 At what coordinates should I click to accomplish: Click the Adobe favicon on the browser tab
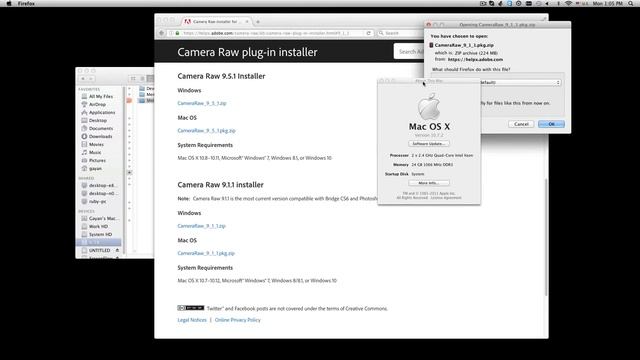pos(187,21)
